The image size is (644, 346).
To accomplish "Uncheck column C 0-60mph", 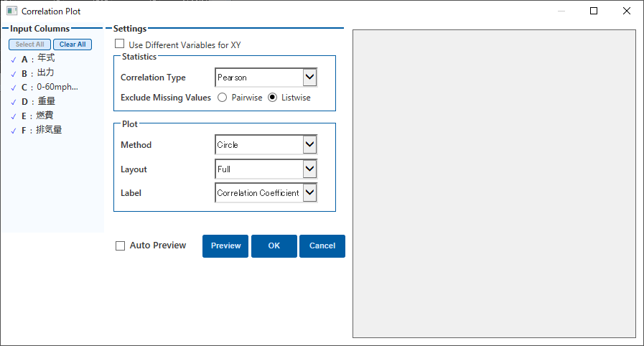I will coord(14,88).
